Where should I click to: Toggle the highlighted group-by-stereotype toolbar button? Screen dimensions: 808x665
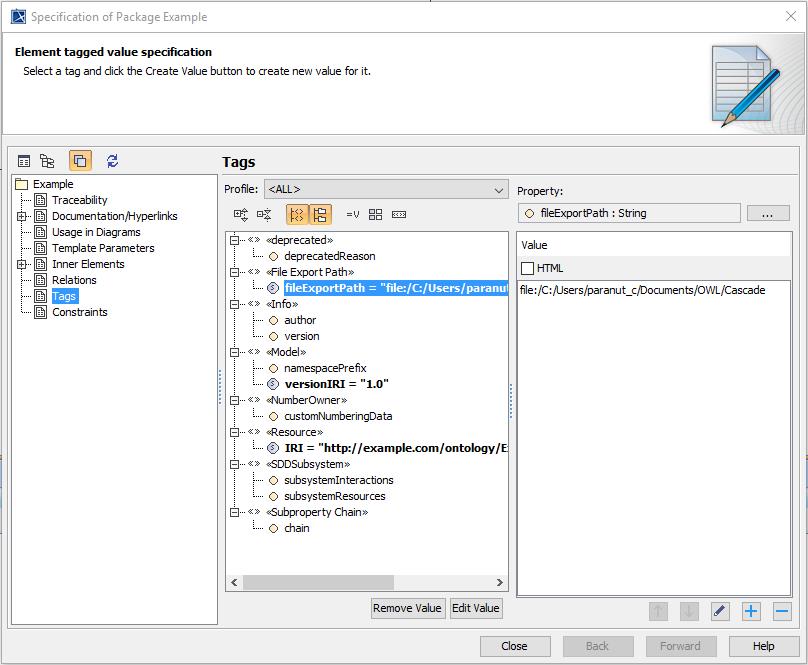(297, 214)
